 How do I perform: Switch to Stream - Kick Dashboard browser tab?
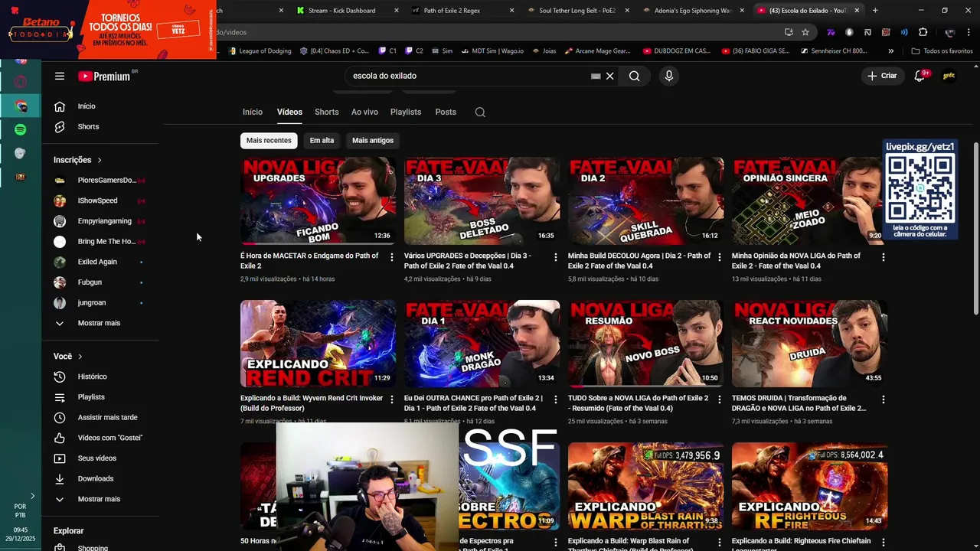[x=341, y=11]
